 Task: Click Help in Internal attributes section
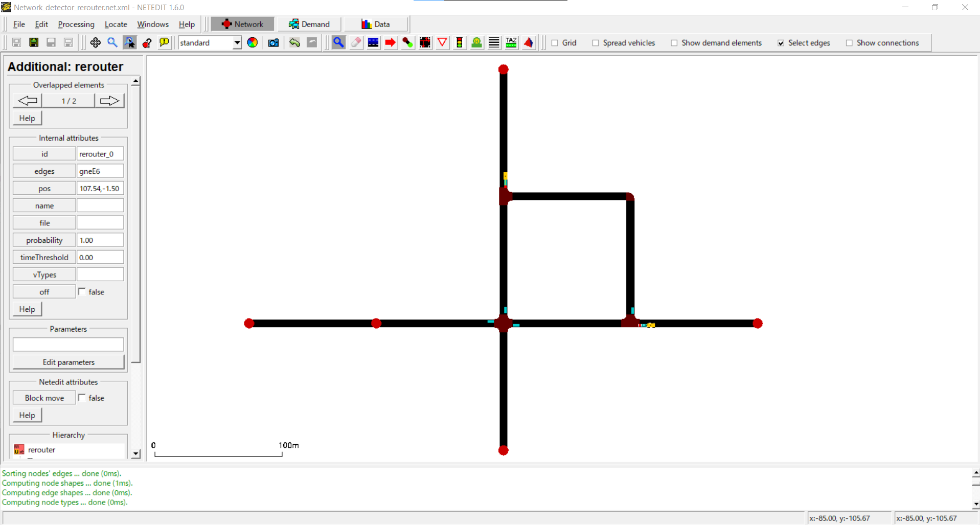pyautogui.click(x=27, y=309)
